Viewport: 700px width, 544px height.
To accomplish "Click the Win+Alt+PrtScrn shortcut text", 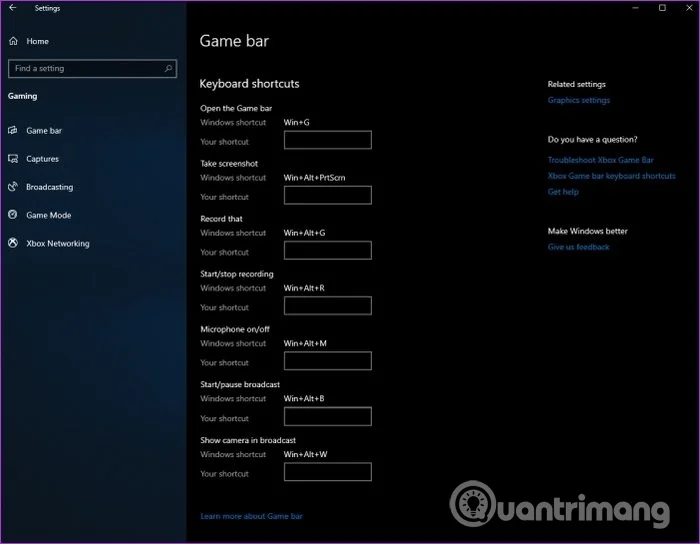I will [x=314, y=178].
